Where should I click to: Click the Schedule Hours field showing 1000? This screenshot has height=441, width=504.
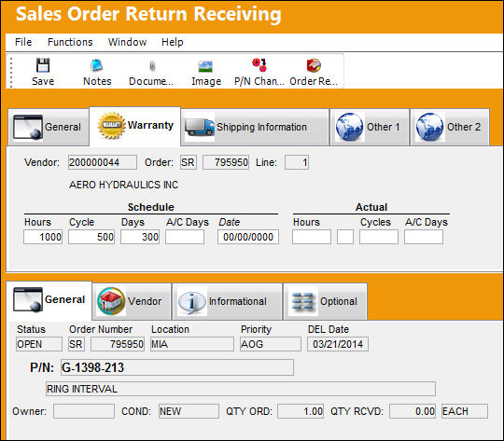tap(43, 237)
